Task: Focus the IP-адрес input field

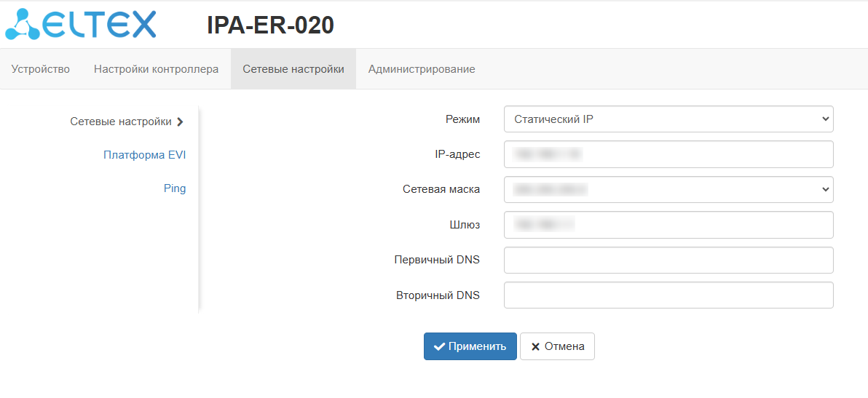Action: coord(668,154)
